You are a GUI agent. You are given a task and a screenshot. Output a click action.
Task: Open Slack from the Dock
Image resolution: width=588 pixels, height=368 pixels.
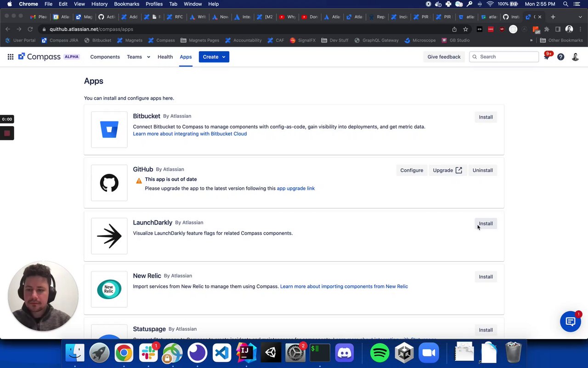coord(148,353)
